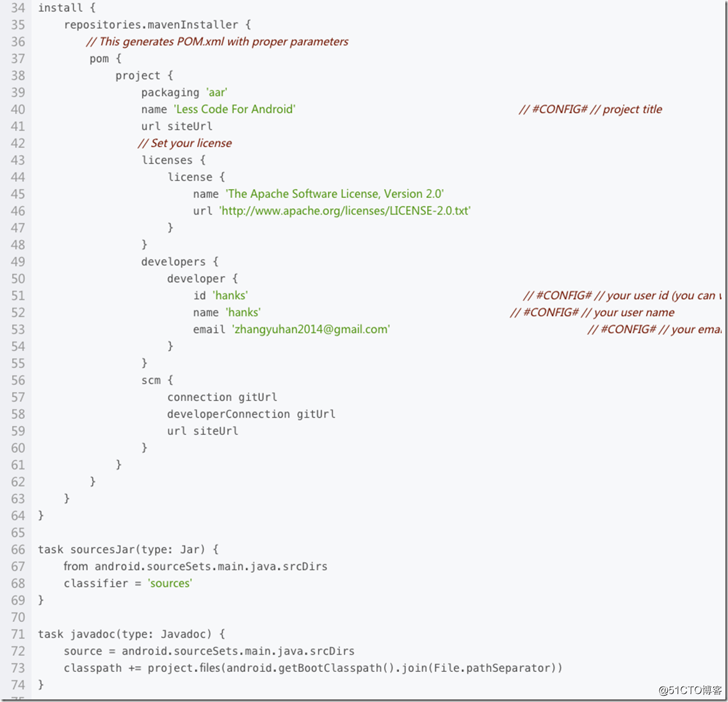728x702 pixels.
Task: Click line number 64
Action: pos(18,516)
